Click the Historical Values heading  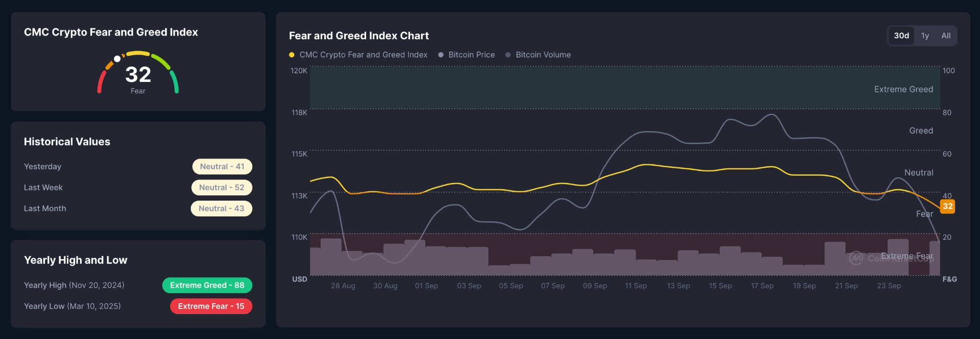67,142
